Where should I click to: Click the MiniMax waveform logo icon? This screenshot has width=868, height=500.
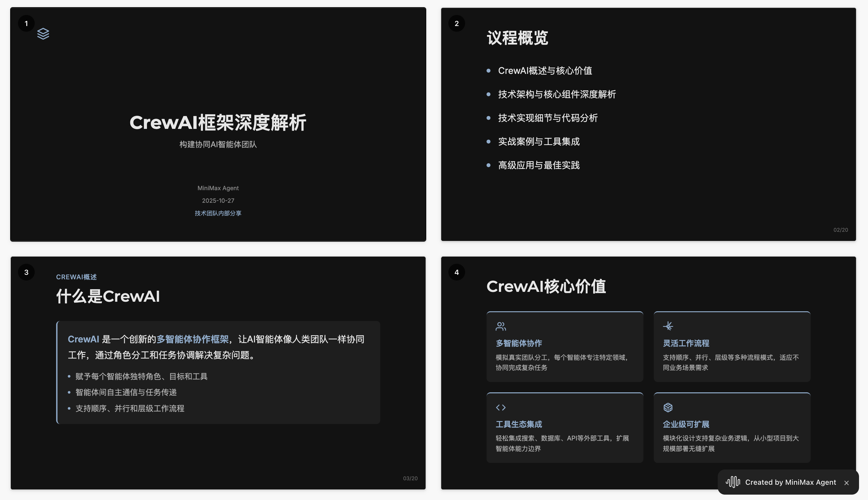pyautogui.click(x=733, y=482)
